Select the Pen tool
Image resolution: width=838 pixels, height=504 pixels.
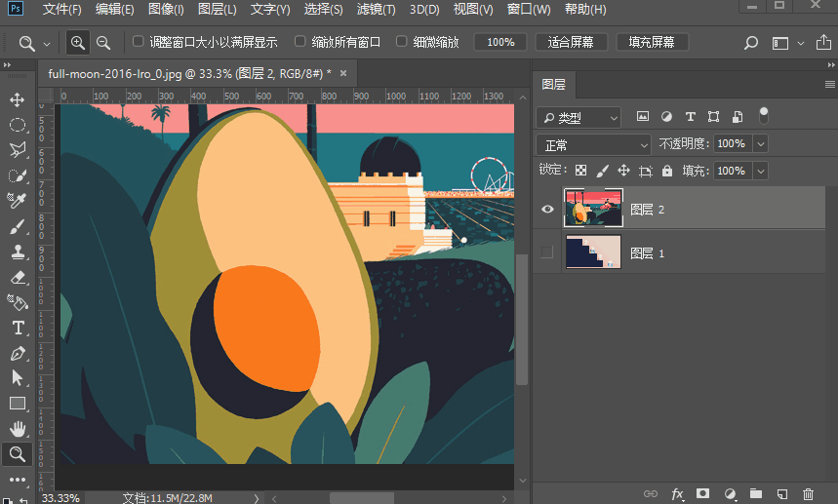[18, 354]
